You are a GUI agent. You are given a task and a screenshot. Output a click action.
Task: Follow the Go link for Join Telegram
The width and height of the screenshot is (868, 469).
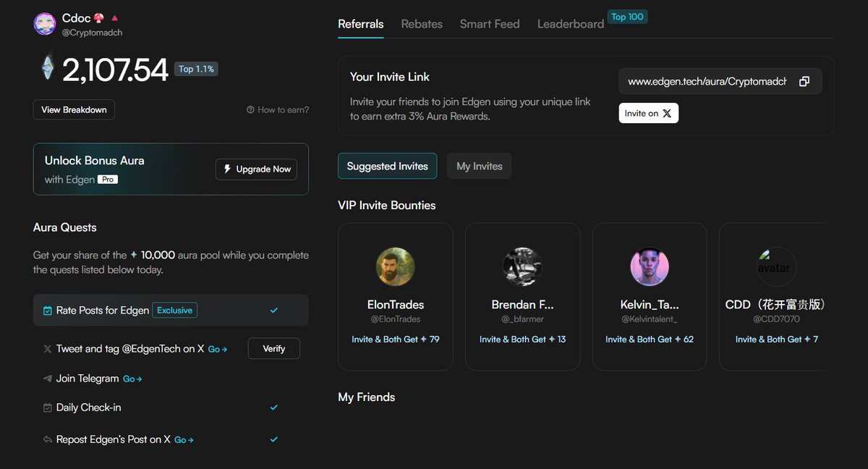[x=132, y=379]
